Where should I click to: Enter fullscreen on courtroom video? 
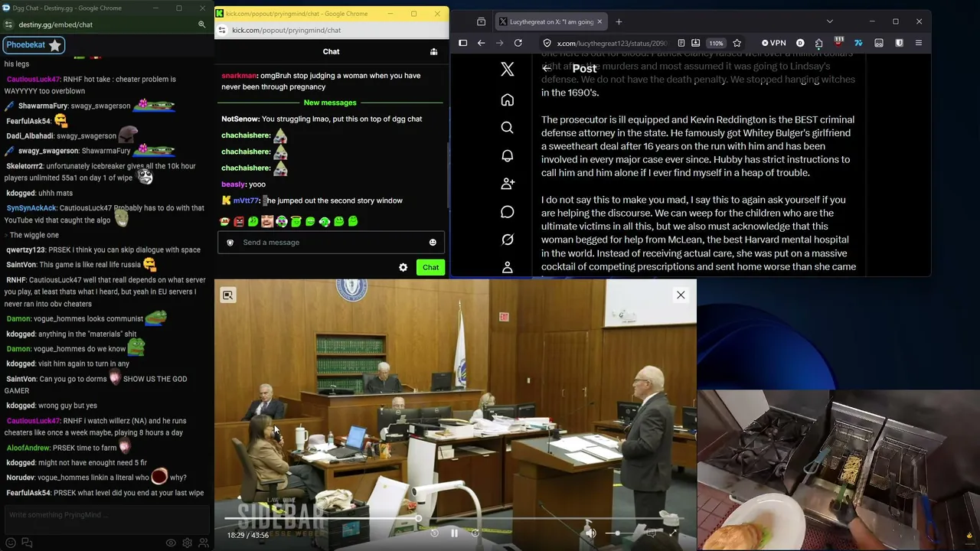(673, 533)
